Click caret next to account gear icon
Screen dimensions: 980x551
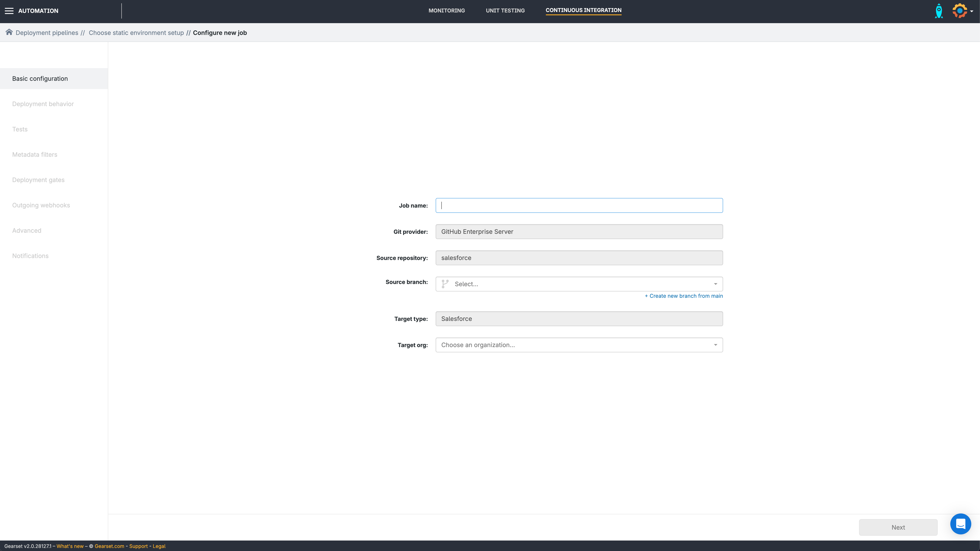[972, 11]
